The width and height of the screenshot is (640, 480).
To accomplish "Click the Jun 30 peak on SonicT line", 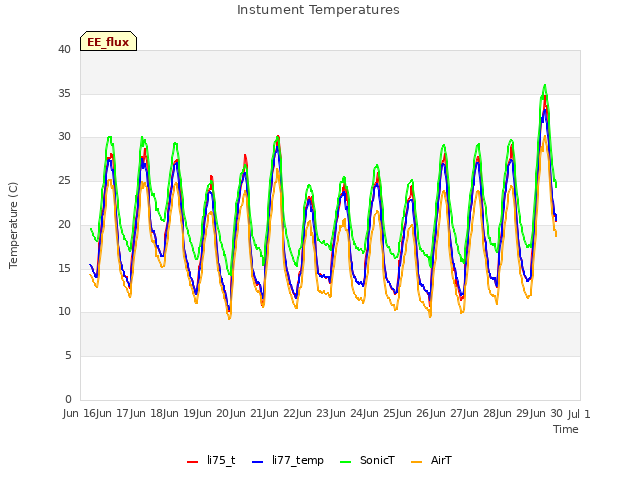I will [x=545, y=85].
